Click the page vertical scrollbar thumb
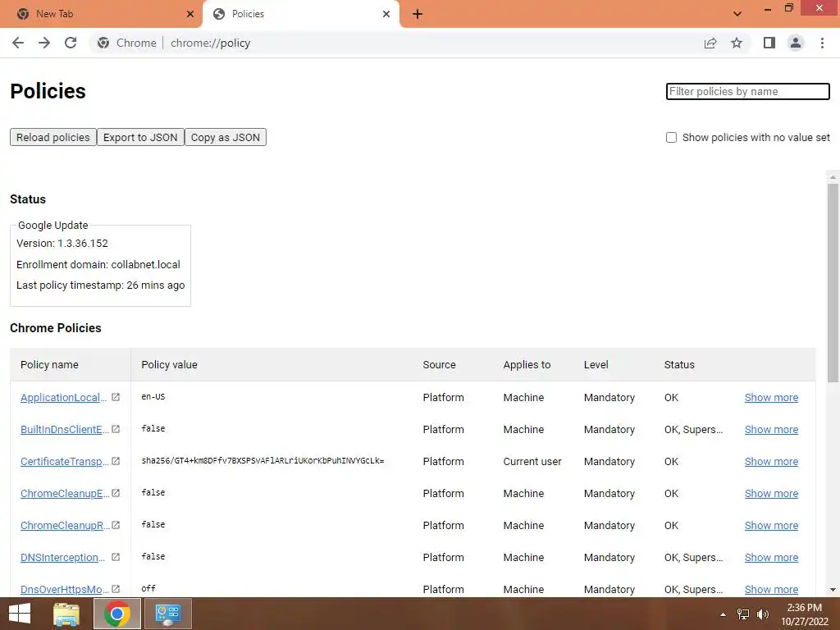 (833, 283)
